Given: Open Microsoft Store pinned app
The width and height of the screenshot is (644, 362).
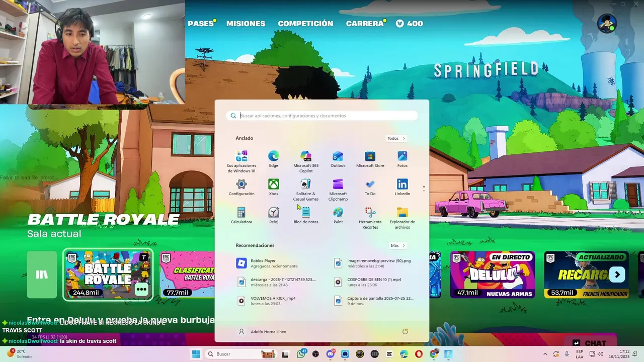Looking at the screenshot, I should point(370,159).
